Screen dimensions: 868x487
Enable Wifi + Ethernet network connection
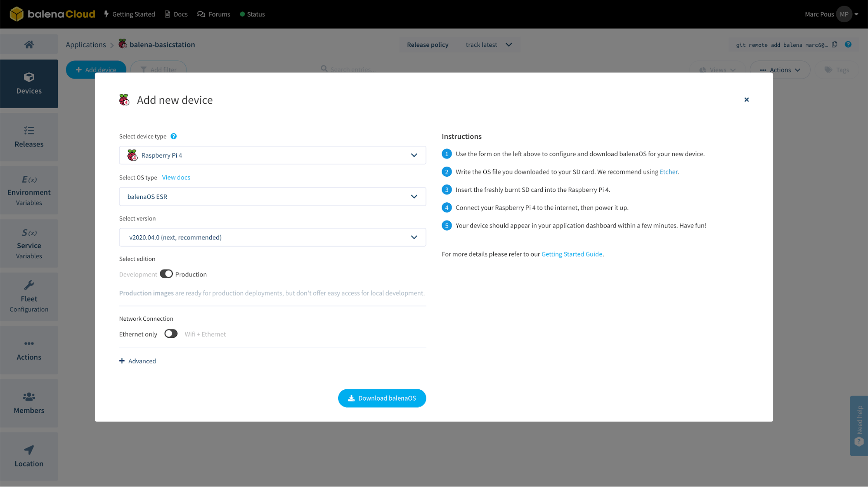[171, 333]
